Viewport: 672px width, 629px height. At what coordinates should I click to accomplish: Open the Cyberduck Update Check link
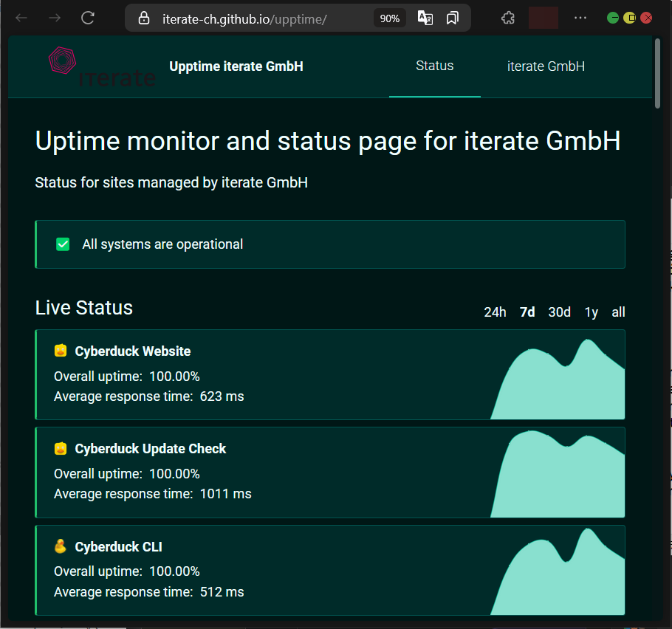point(151,449)
